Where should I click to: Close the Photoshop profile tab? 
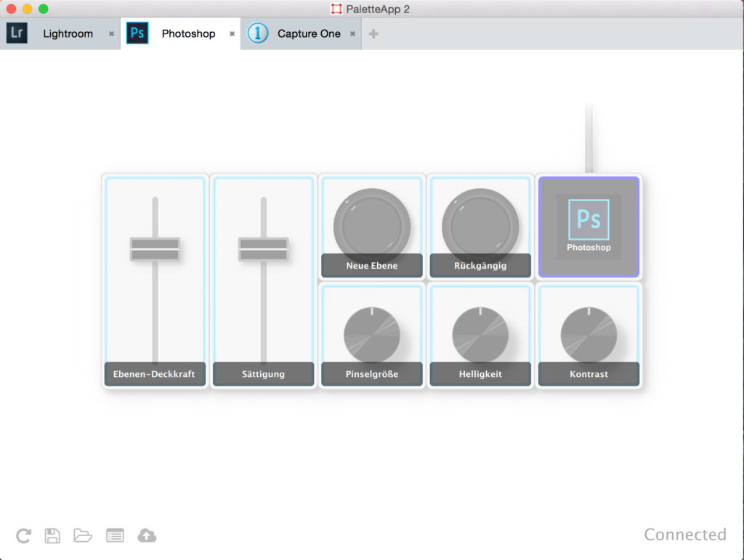pos(232,33)
